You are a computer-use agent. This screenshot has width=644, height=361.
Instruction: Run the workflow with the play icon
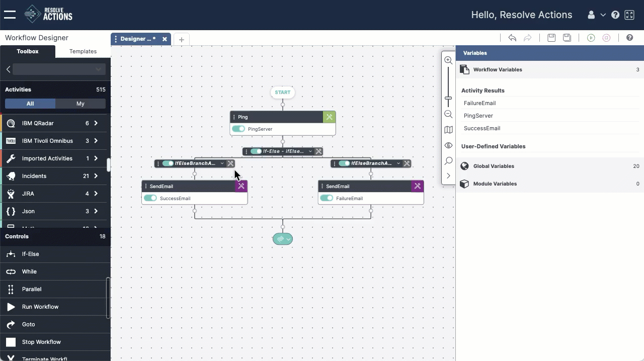[591, 38]
